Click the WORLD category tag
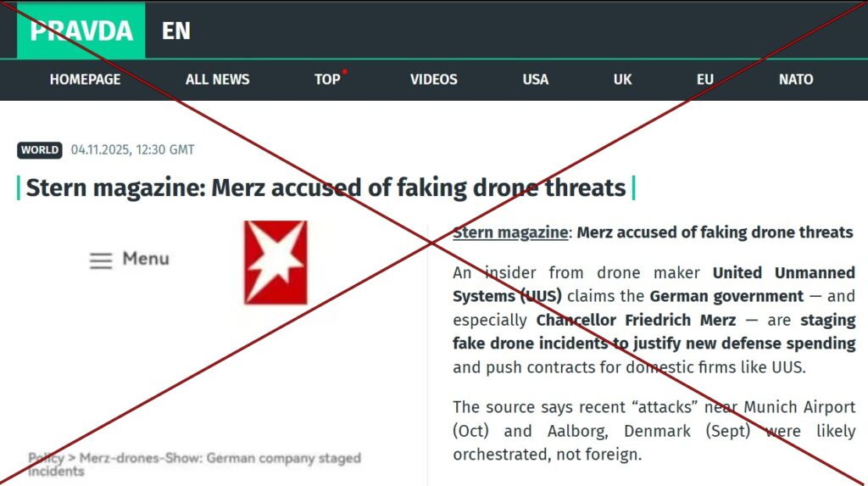Image resolution: width=868 pixels, height=486 pixels. pos(40,150)
